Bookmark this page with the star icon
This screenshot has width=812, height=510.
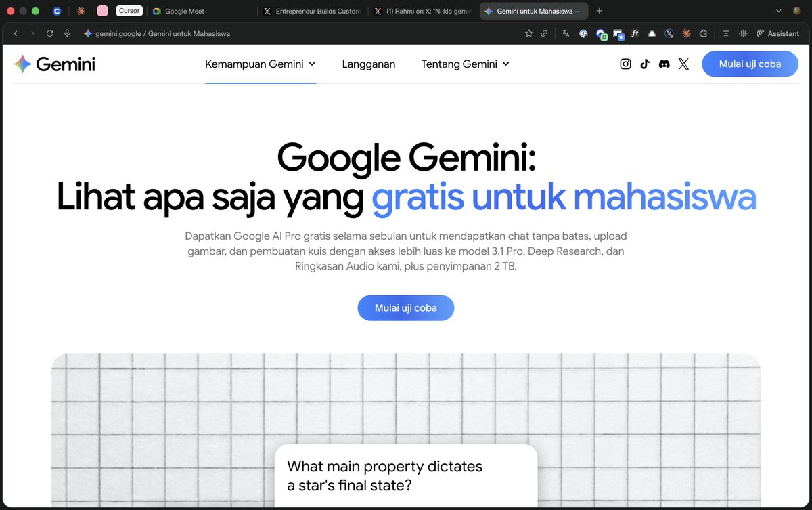[x=528, y=33]
